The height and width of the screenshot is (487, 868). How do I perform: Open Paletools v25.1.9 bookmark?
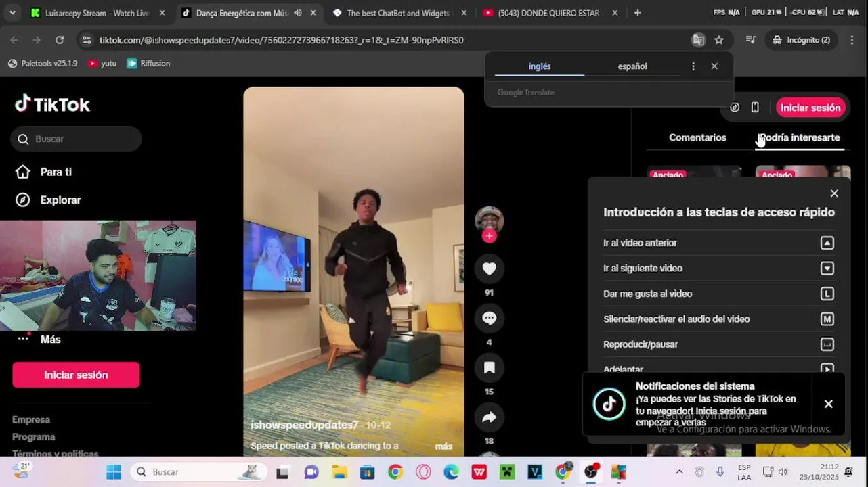43,64
